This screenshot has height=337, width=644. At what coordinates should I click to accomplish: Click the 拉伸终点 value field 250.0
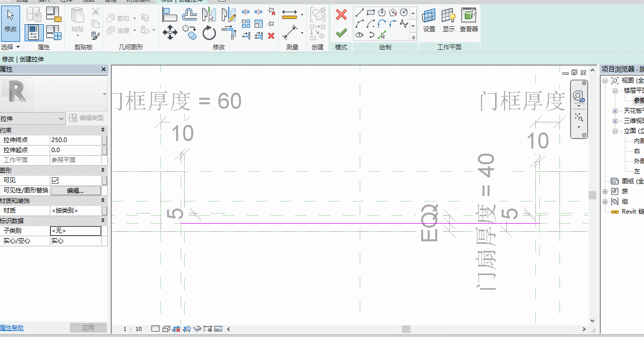pos(75,140)
